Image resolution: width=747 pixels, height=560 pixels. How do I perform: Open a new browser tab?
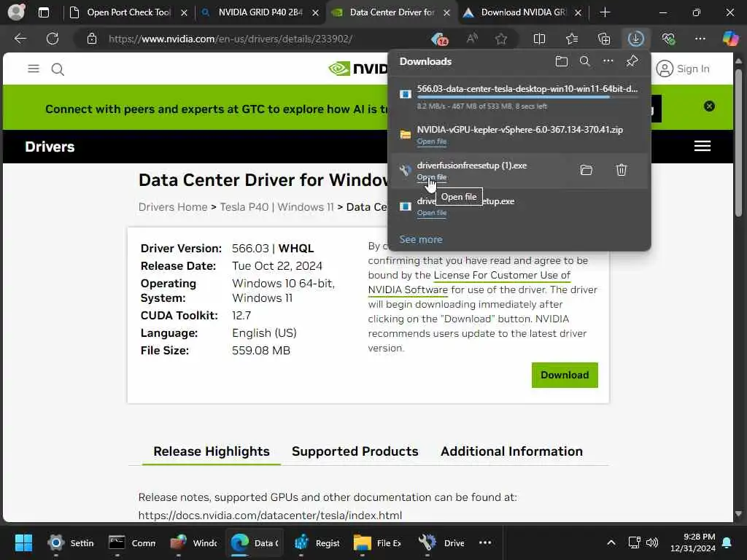tap(605, 12)
